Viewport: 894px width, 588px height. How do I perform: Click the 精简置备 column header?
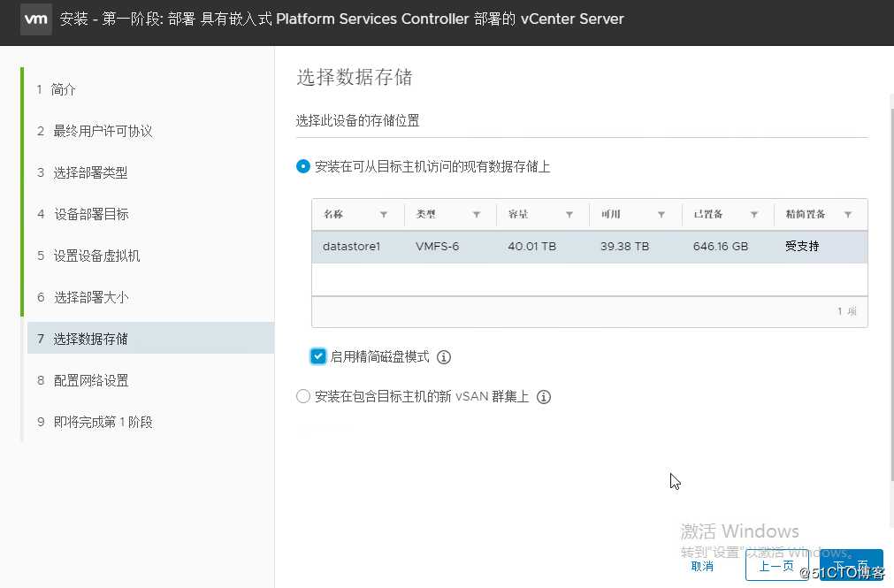806,215
